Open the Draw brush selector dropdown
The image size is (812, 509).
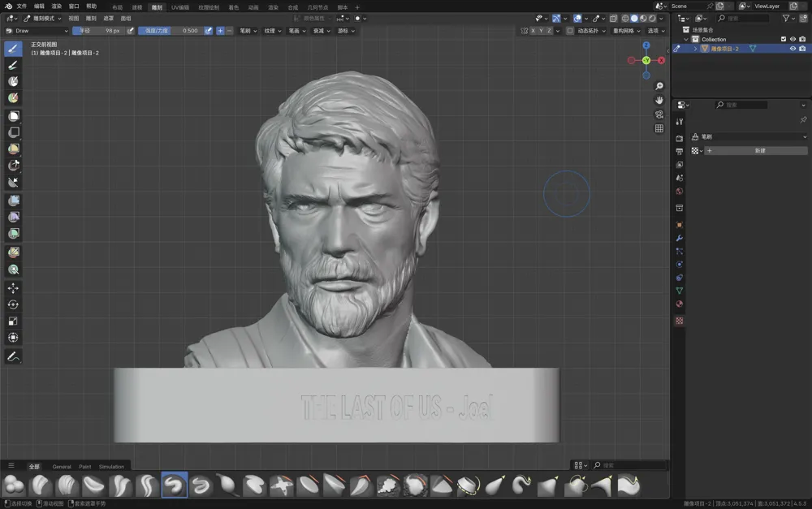pyautogui.click(x=37, y=31)
